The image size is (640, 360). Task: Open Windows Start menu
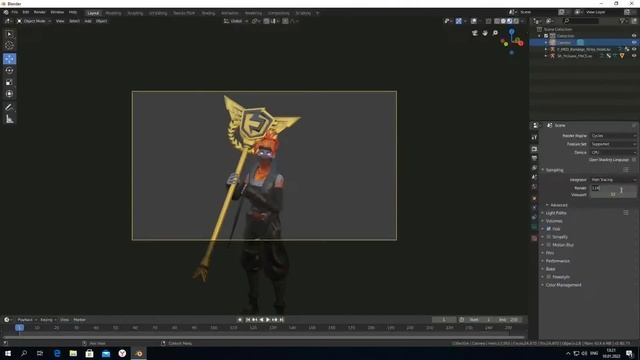8,353
